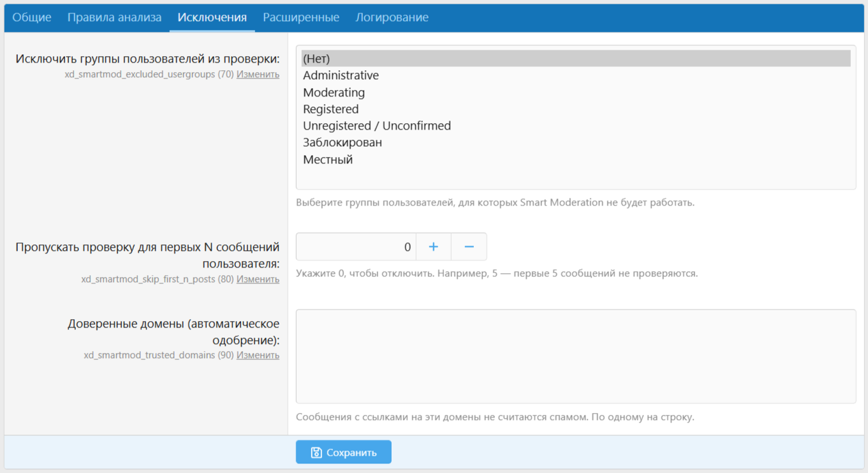The width and height of the screenshot is (868, 473).
Task: Open the Общие tab
Action: [x=32, y=17]
